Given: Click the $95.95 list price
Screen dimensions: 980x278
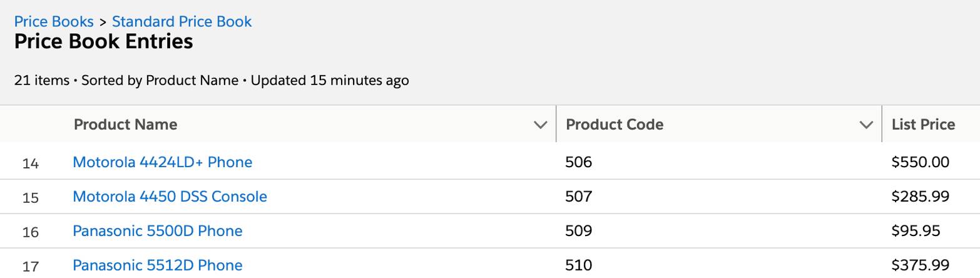Looking at the screenshot, I should (916, 231).
